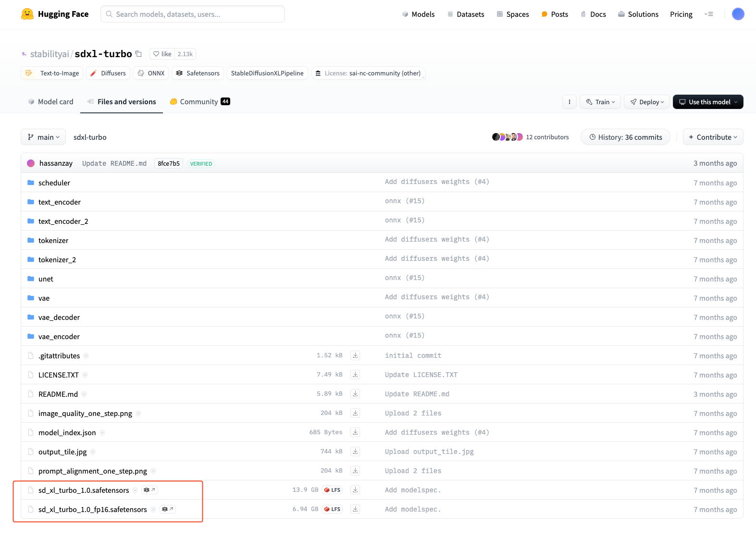
Task: Open the Use this model dropdown
Action: pyautogui.click(x=708, y=102)
